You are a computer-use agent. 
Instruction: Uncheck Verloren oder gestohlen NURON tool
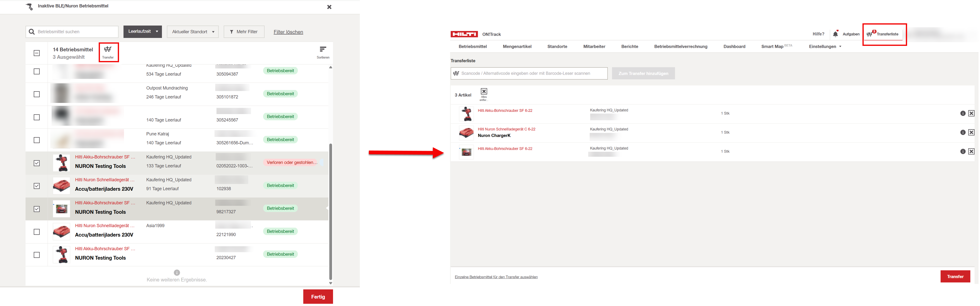37,163
